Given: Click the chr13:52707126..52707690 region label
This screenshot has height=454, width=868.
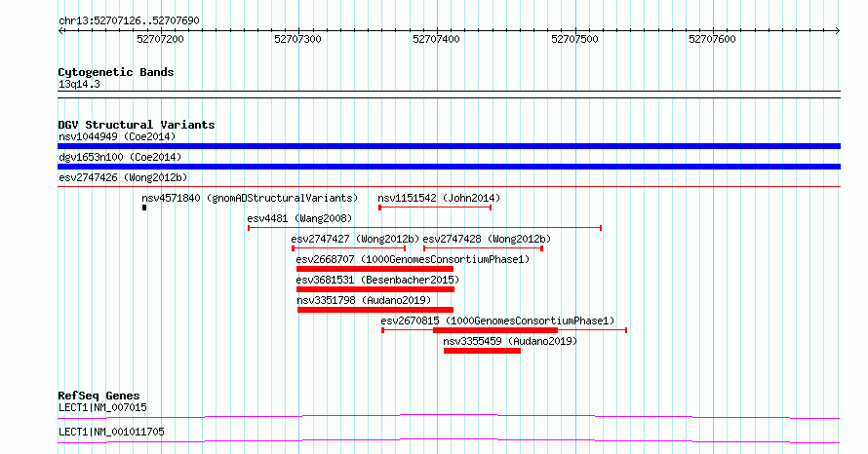Looking at the screenshot, I should (129, 21).
